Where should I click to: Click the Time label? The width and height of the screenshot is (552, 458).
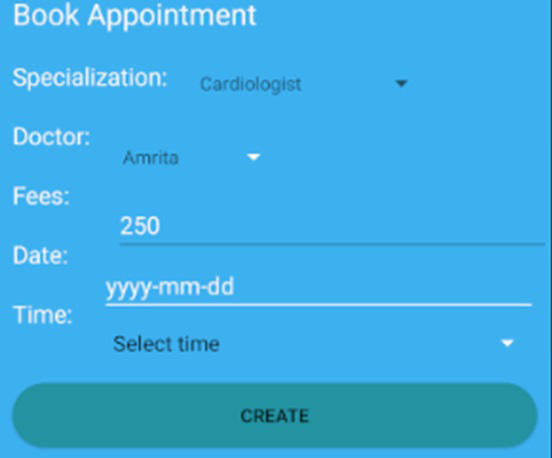click(43, 315)
